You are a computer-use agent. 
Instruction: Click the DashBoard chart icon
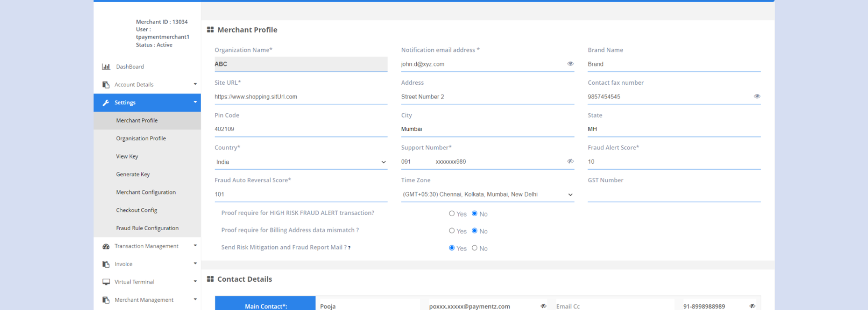click(106, 67)
